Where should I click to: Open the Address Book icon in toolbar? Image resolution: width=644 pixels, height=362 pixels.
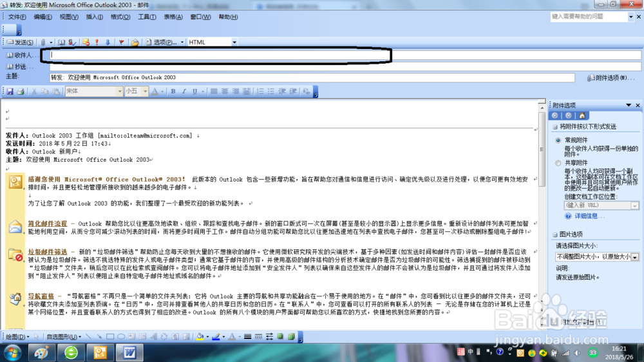coord(61,43)
